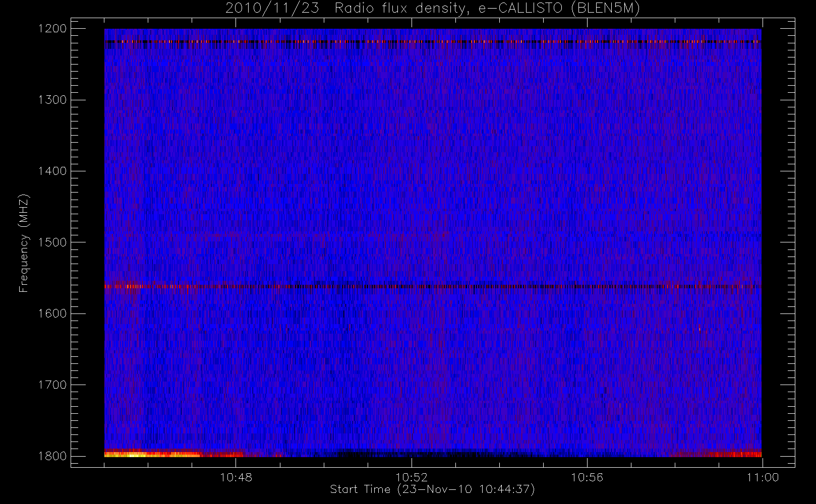Select the 1600 frequency axis label

tap(52, 313)
